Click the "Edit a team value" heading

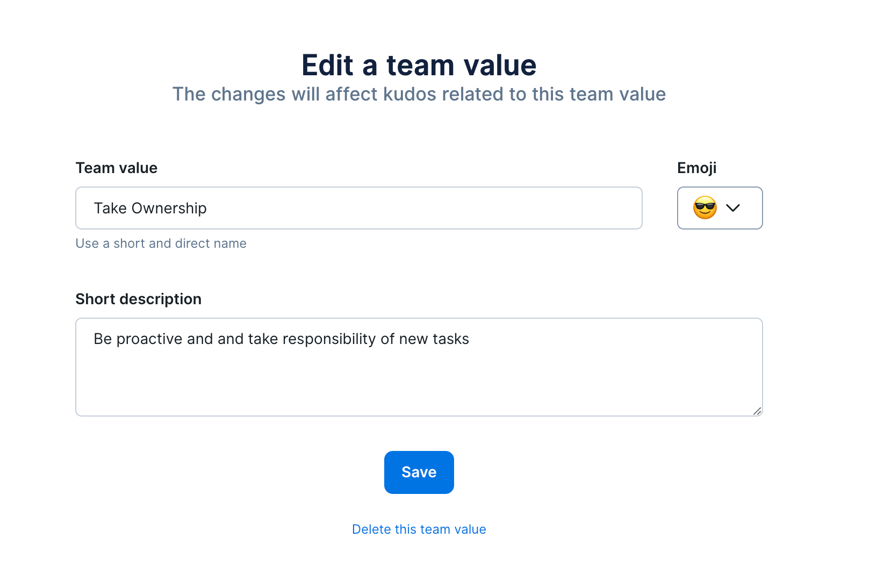419,66
